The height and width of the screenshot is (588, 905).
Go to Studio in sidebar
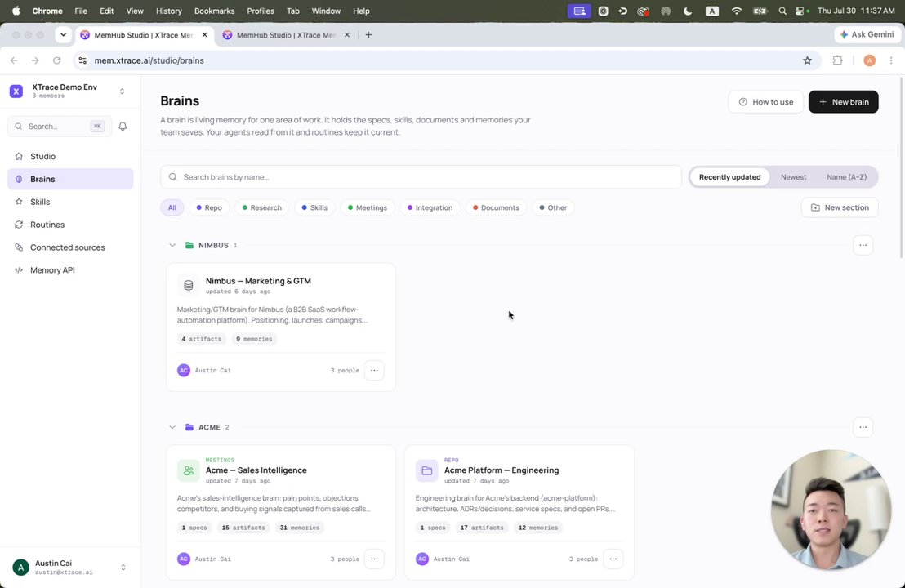(x=70, y=156)
